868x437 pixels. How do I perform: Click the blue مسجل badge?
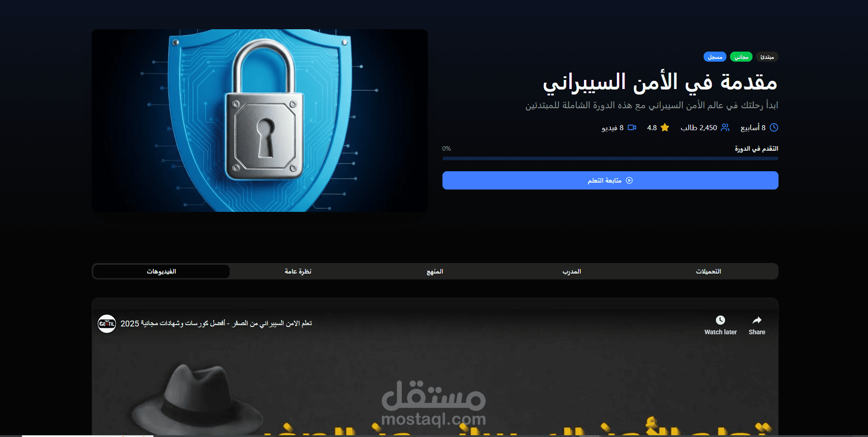(x=715, y=57)
